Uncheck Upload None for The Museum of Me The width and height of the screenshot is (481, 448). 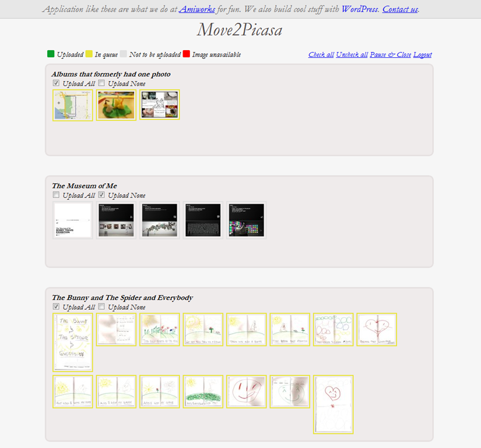101,195
